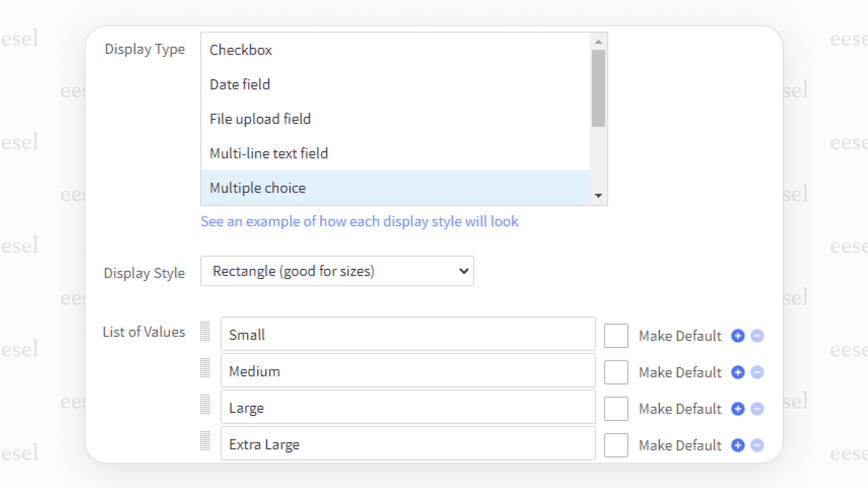Open the display style example link
Viewport: 868px width, 488px height.
click(x=360, y=221)
